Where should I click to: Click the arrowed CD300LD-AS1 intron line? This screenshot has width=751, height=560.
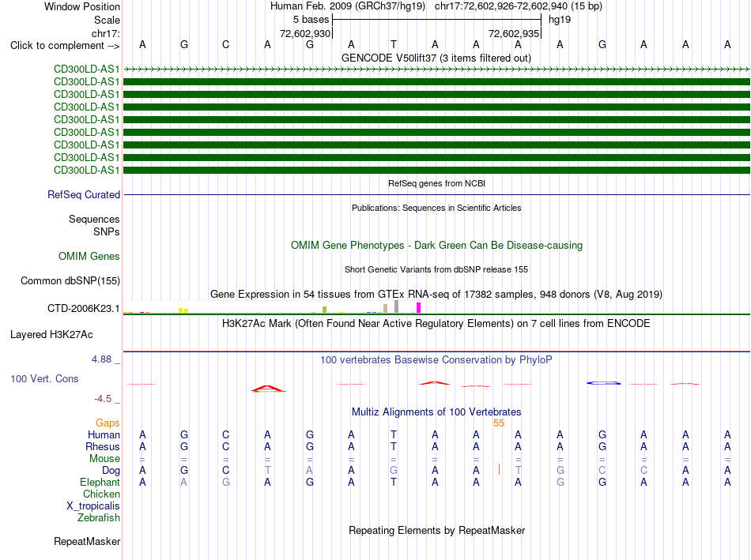(x=436, y=70)
